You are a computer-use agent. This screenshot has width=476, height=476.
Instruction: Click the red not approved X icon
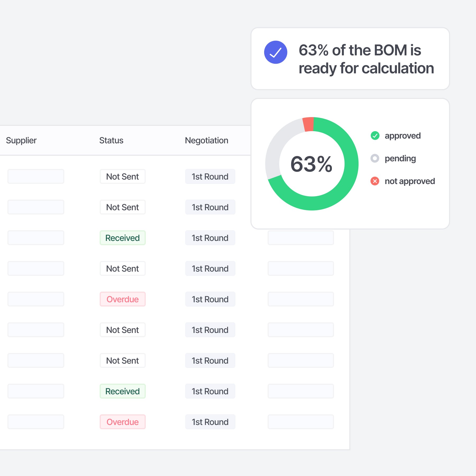375,181
